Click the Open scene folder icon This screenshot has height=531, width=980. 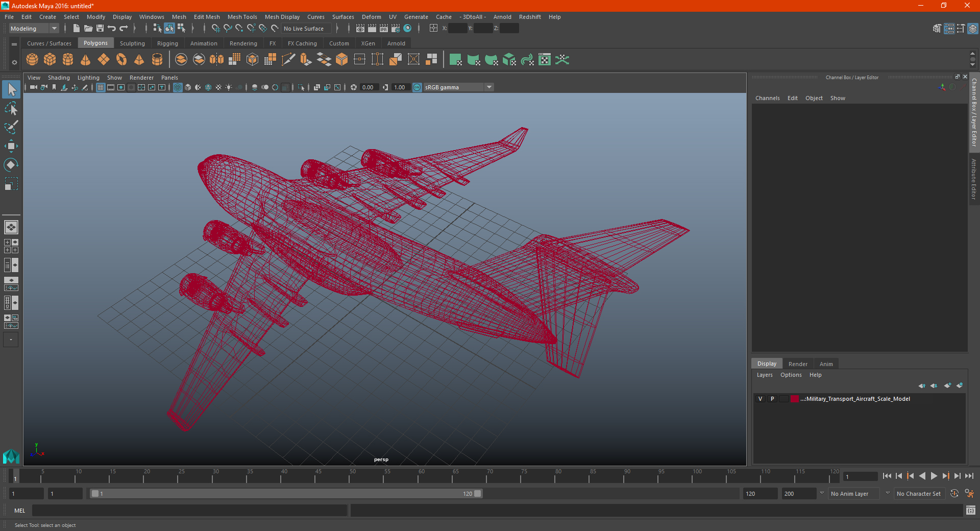pos(88,29)
